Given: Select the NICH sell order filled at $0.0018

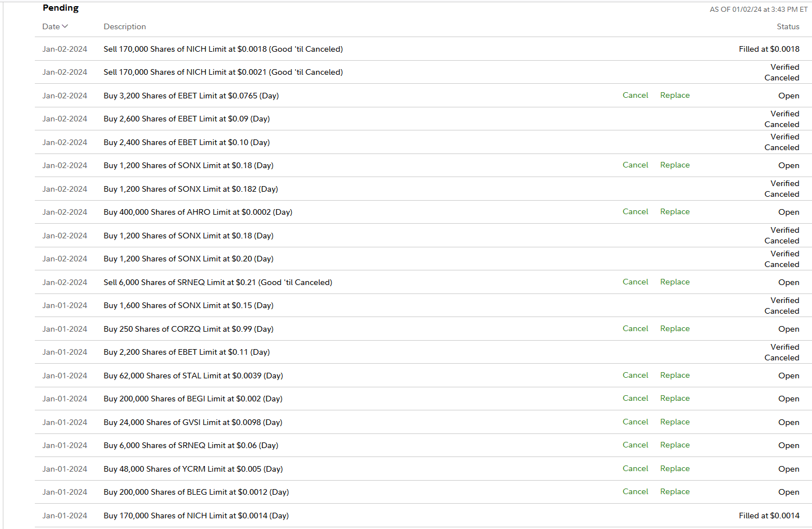Looking at the screenshot, I should pyautogui.click(x=223, y=49).
